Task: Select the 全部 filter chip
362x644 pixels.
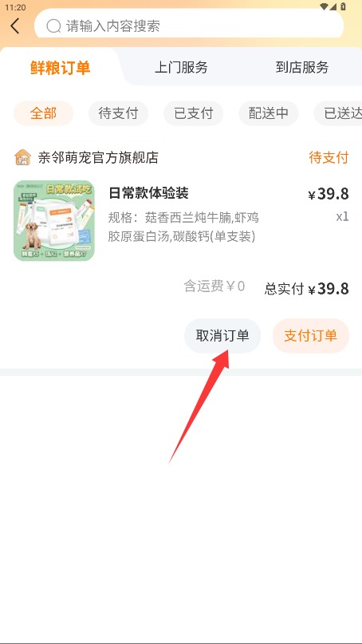Action: pyautogui.click(x=44, y=113)
